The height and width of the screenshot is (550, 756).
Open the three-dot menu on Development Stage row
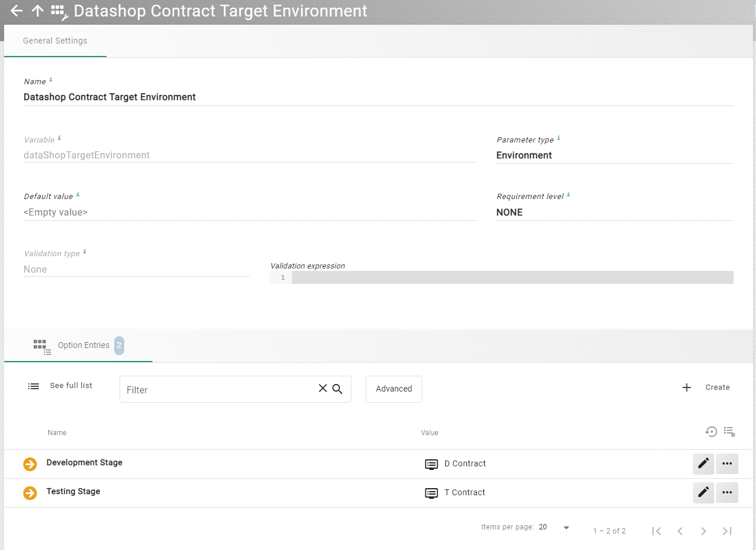(x=727, y=463)
